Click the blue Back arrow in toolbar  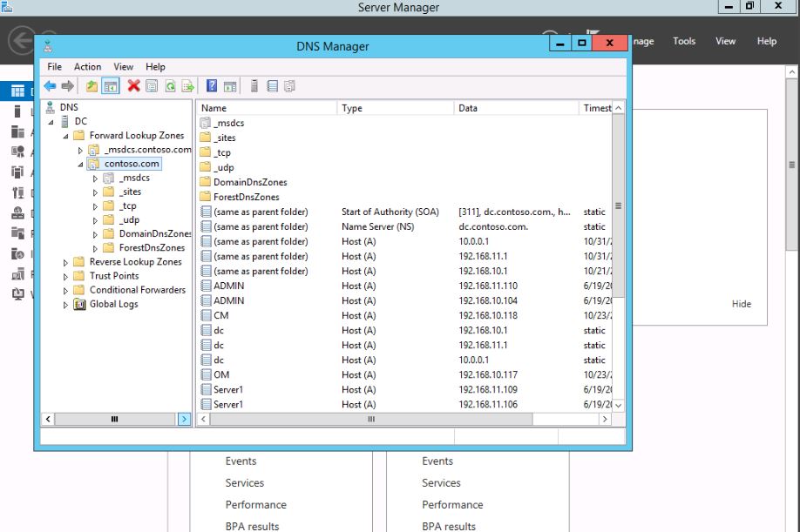click(x=50, y=86)
